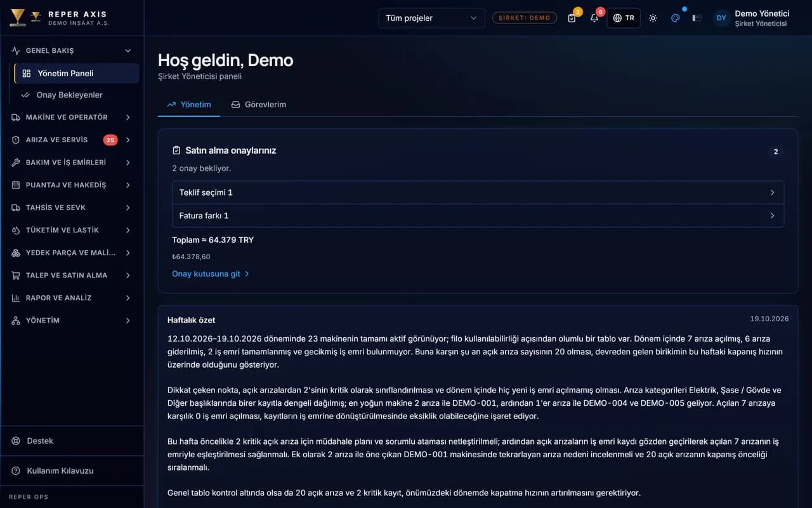The height and width of the screenshot is (508, 812).
Task: Open the notifications bell
Action: click(x=594, y=18)
